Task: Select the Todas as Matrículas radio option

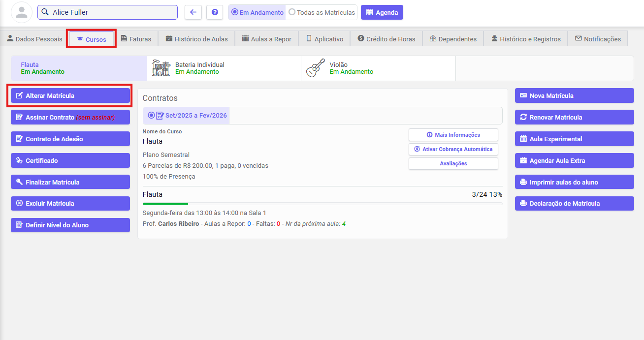Action: (x=322, y=12)
